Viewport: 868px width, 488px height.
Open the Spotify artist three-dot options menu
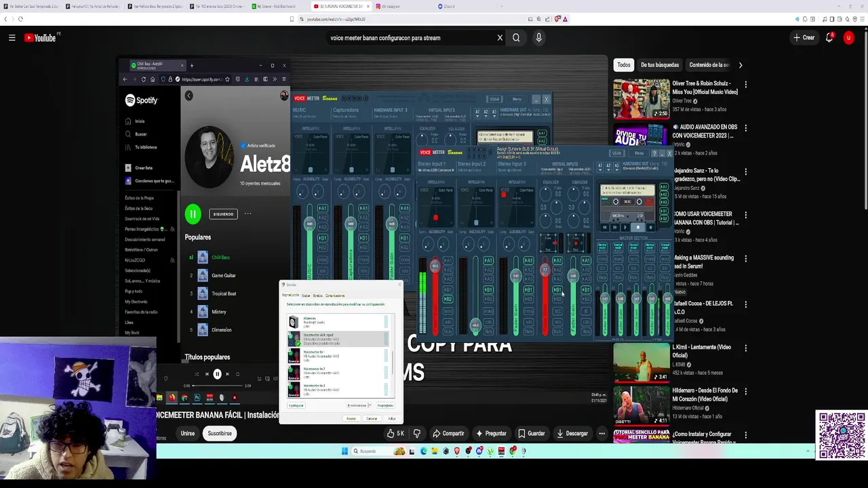pos(248,214)
